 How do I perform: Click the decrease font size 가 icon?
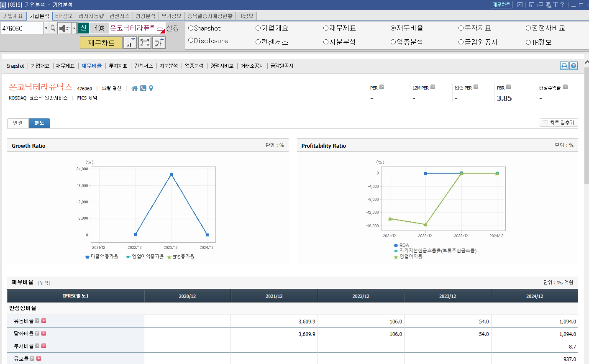[130, 43]
